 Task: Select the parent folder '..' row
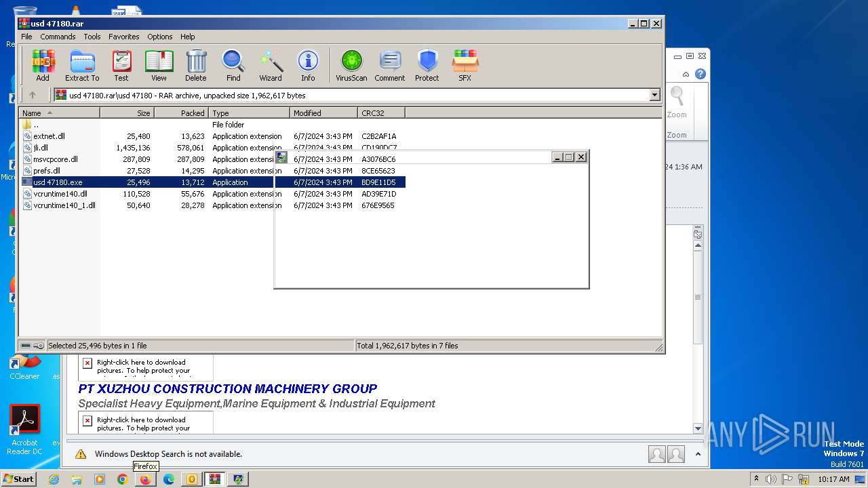coord(213,125)
